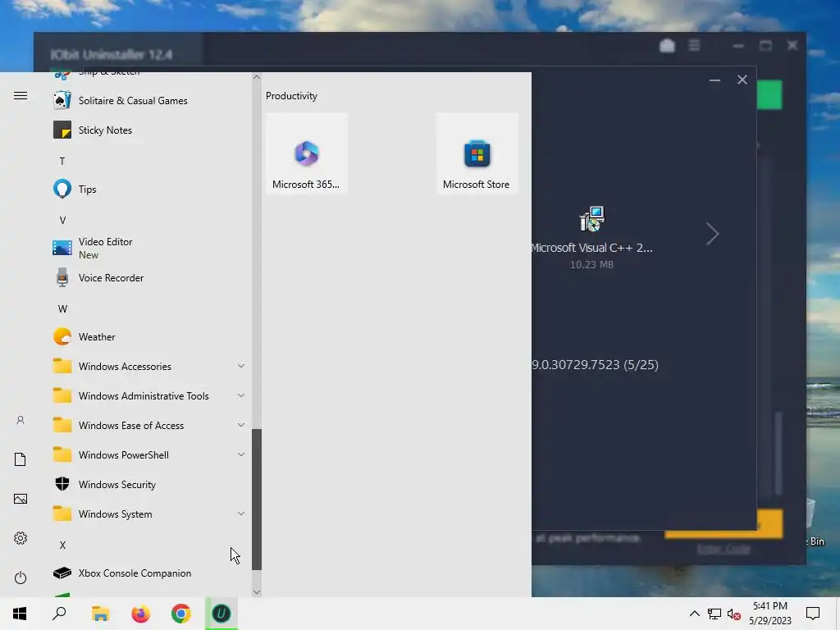
Task: Launch Xbox Console Companion
Action: (150, 573)
